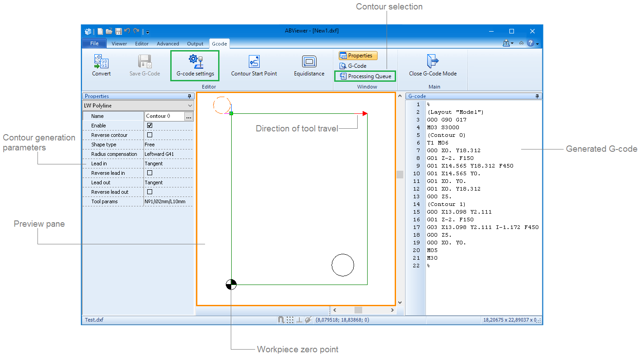
Task: Open the LW Polyline properties dropdown
Action: click(x=190, y=105)
